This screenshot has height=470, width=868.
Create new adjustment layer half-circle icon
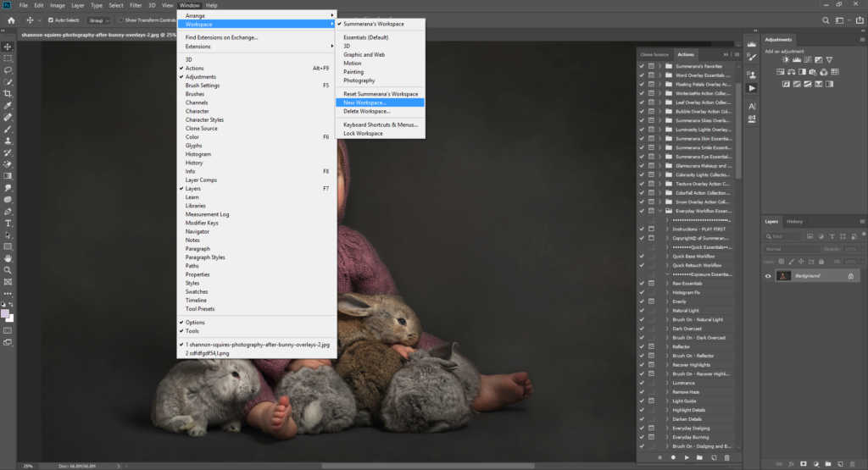point(816,464)
